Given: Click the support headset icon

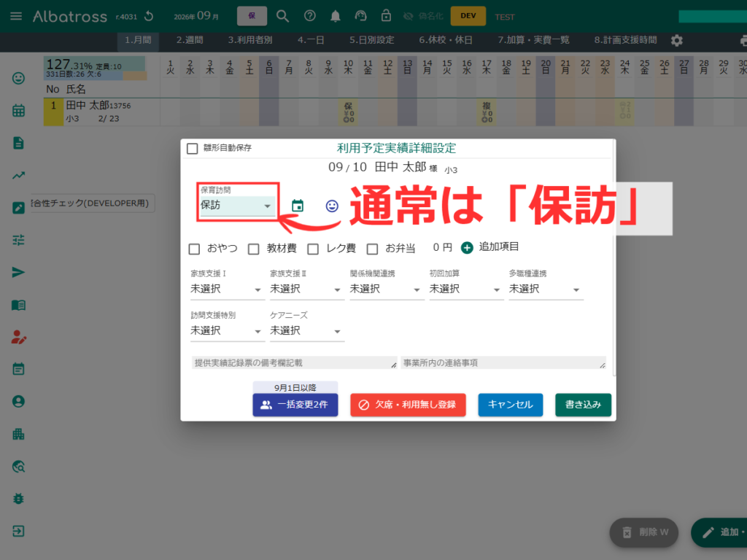Looking at the screenshot, I should (360, 16).
